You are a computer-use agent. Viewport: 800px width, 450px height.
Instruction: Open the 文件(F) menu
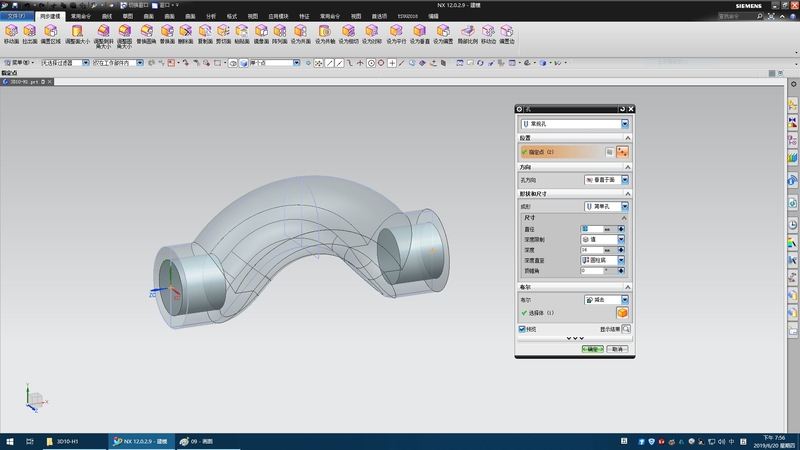[x=17, y=17]
